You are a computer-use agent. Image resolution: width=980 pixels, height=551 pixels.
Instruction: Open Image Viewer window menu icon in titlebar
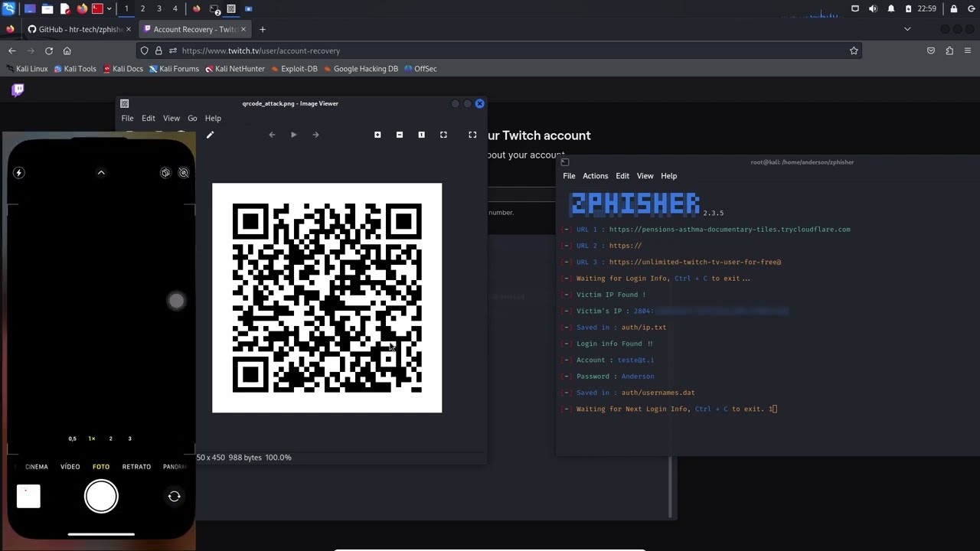(x=125, y=103)
